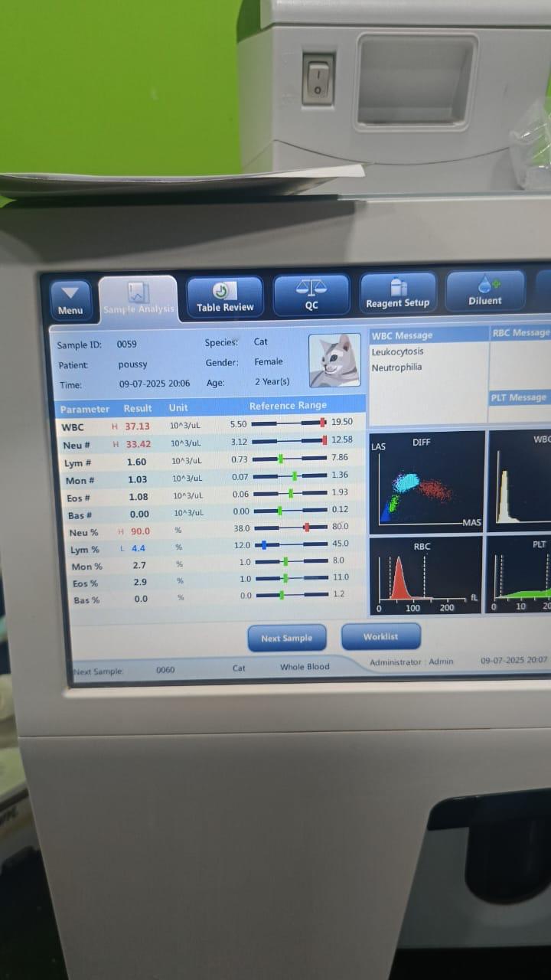Image resolution: width=551 pixels, height=980 pixels.
Task: Open the RBC histogram chart
Action: pos(425,574)
